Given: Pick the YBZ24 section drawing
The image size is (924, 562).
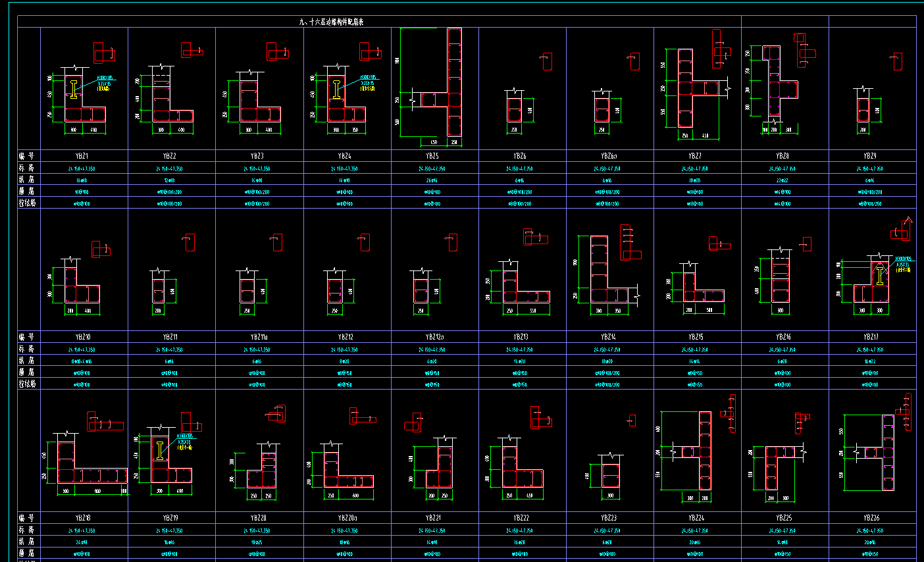Looking at the screenshot, I should (698, 451).
